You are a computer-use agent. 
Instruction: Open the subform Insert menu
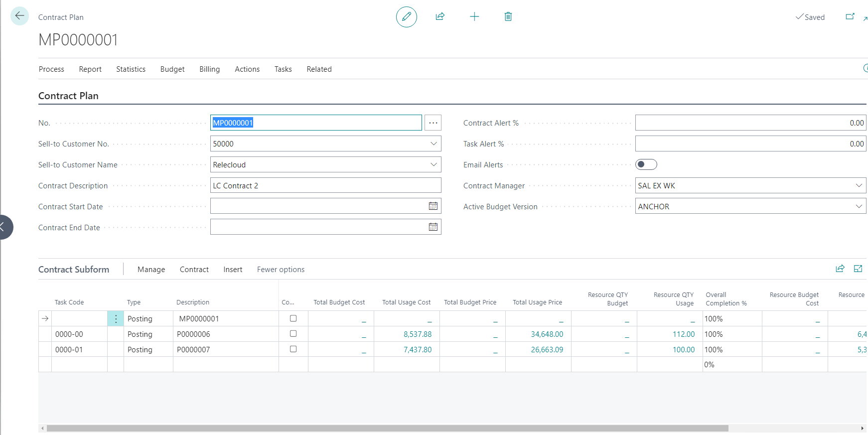coord(233,270)
